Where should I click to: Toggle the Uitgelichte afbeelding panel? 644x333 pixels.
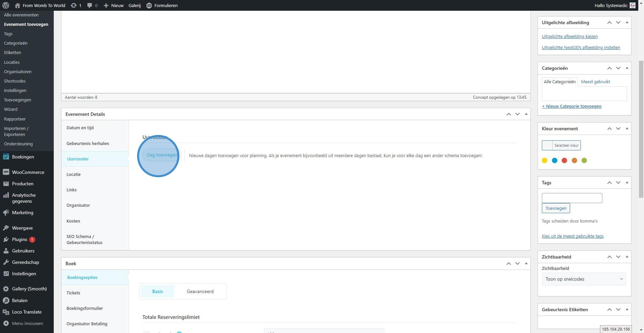pyautogui.click(x=627, y=22)
